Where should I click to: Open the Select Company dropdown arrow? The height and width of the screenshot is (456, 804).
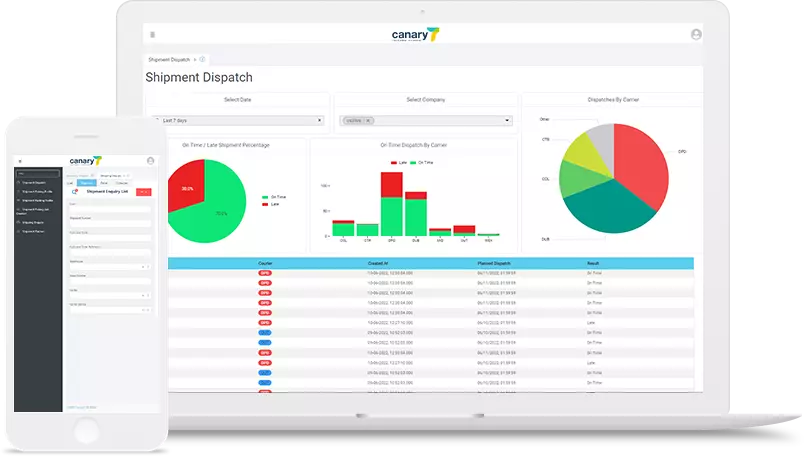click(507, 120)
